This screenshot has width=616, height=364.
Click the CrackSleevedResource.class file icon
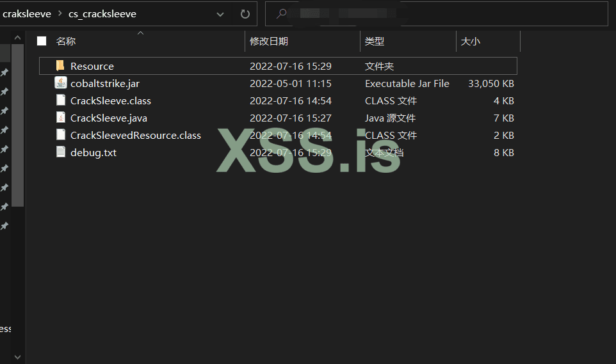tap(60, 135)
